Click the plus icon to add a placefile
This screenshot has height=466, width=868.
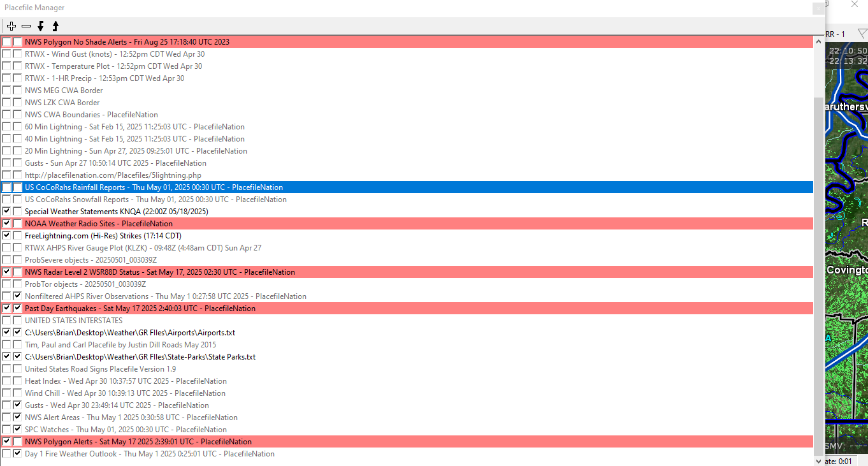pos(11,26)
